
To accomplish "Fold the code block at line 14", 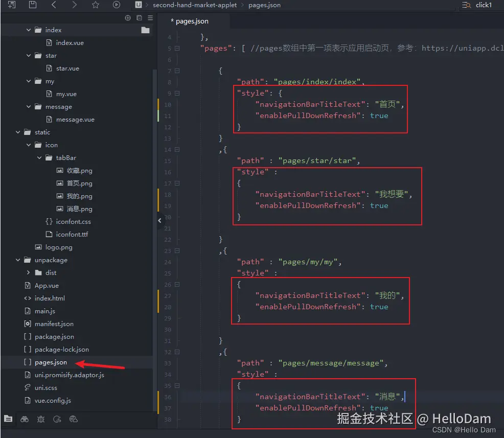I will click(x=177, y=149).
